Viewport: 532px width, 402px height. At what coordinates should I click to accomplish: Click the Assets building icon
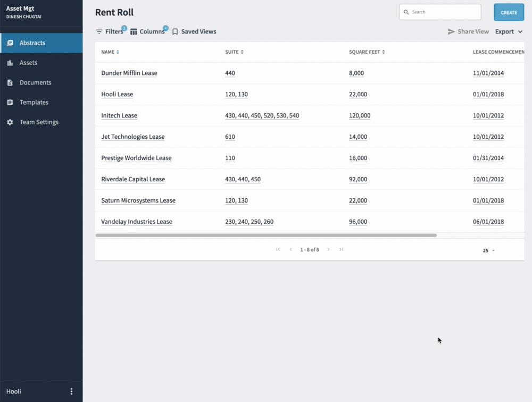click(x=10, y=63)
